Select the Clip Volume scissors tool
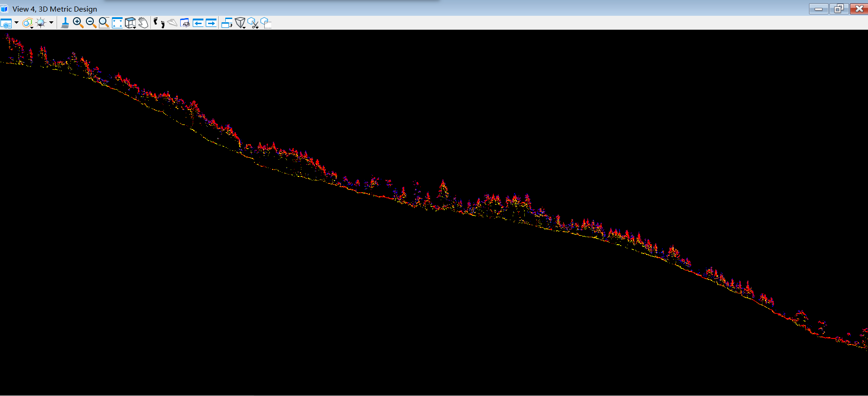 coord(253,23)
